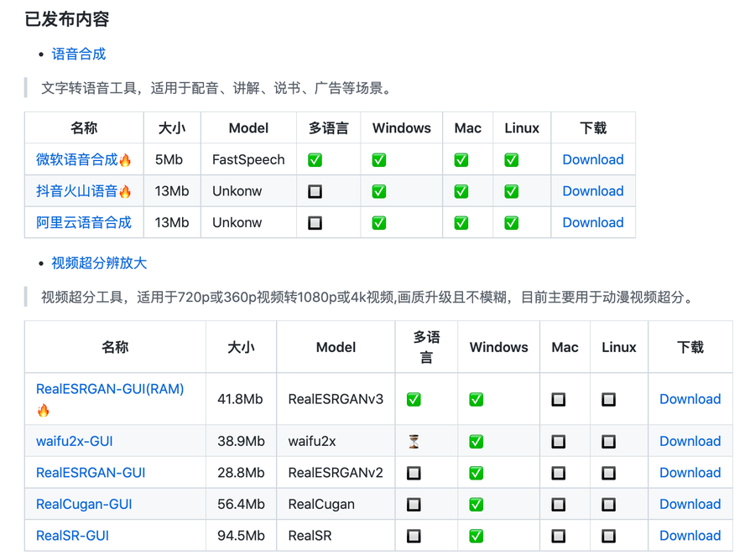This screenshot has width=755, height=560.
Task: Click RealESRGANv2 row multilingual empty checkbox
Action: pyautogui.click(x=414, y=473)
